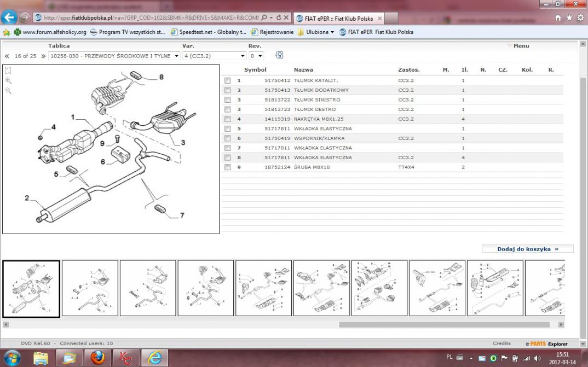Open the Tablica dropdown list

point(114,56)
